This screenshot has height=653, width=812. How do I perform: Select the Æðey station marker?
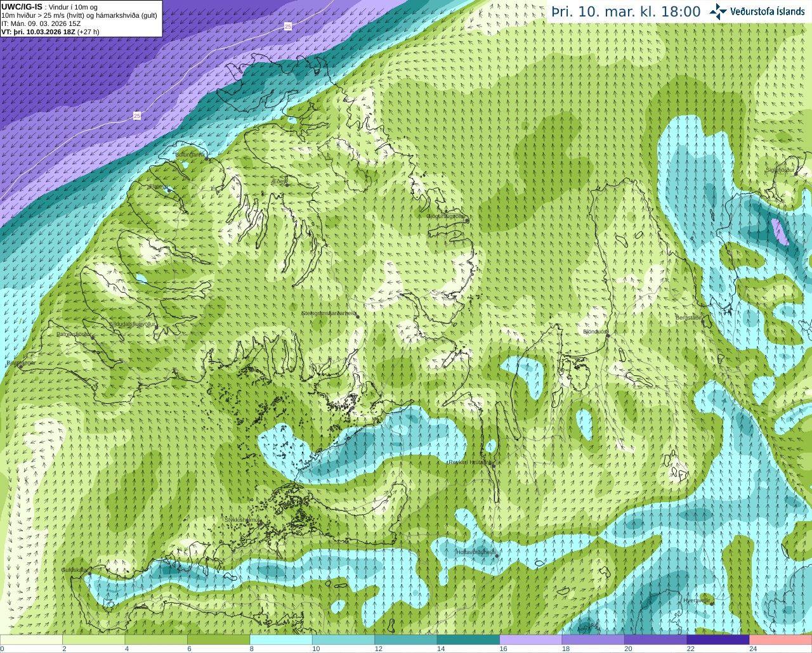point(287,184)
